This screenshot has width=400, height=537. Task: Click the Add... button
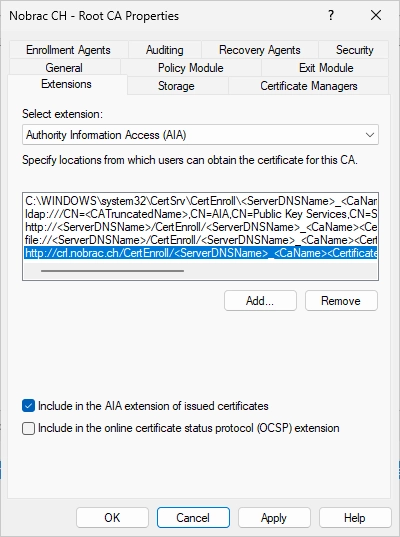pos(260,301)
